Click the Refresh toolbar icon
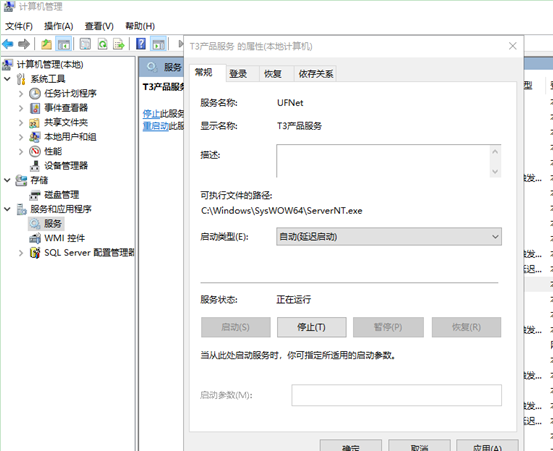The image size is (553, 451). tap(102, 44)
